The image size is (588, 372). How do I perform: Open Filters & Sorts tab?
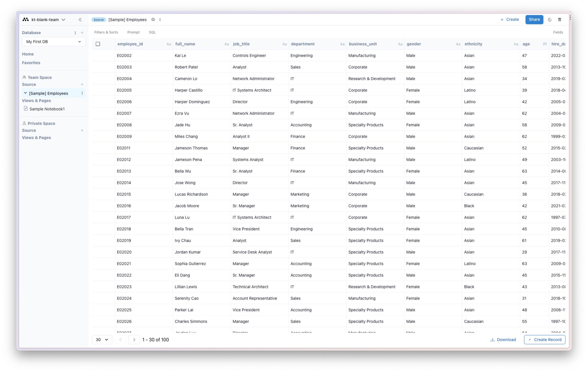pyautogui.click(x=106, y=32)
